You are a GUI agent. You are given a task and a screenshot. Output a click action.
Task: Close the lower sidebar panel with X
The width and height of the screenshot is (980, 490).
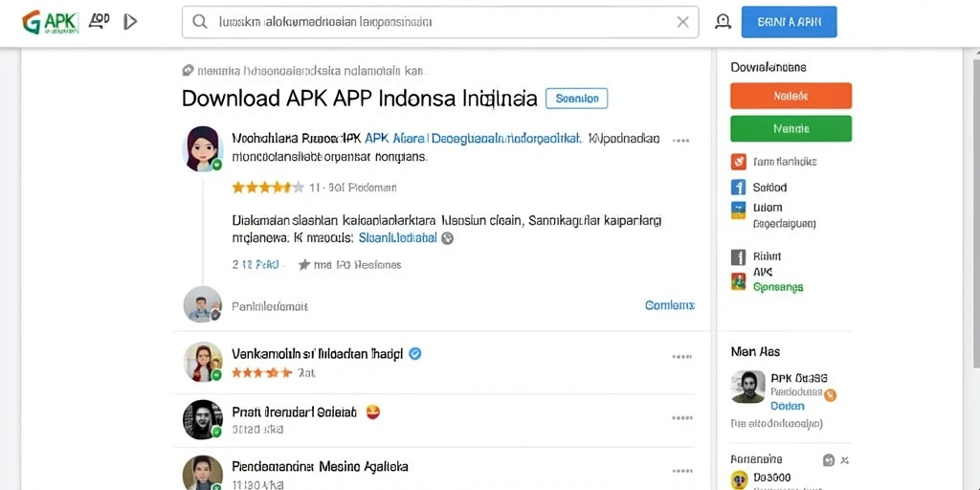point(845,460)
